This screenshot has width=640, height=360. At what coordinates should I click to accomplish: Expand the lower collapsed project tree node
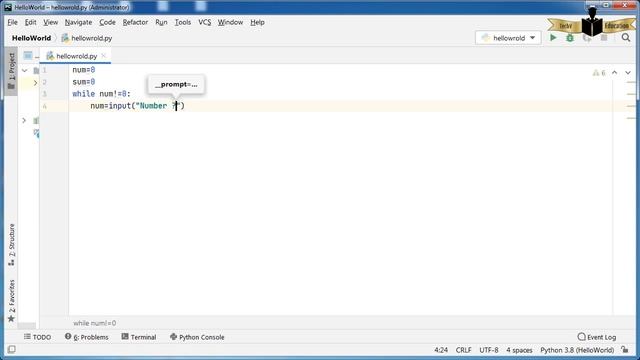coord(24,120)
